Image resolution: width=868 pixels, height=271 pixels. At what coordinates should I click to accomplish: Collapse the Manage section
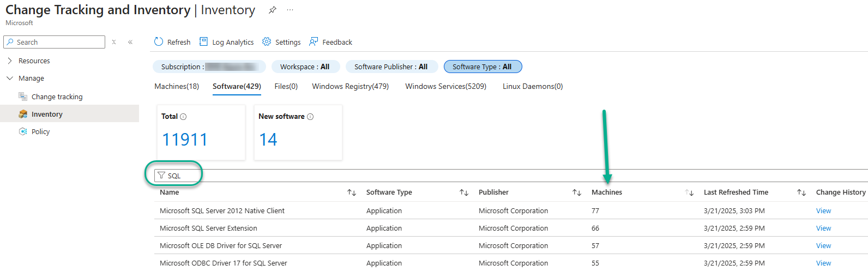point(10,79)
